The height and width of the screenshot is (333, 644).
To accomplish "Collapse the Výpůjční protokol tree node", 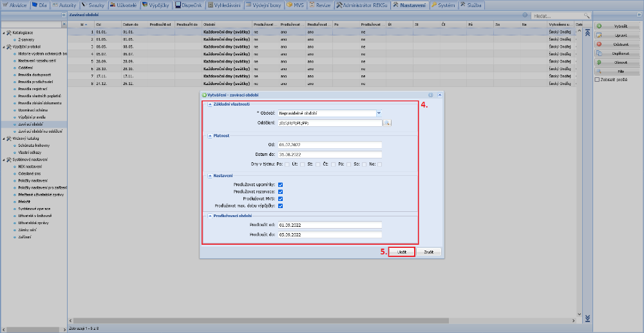I will coord(3,47).
